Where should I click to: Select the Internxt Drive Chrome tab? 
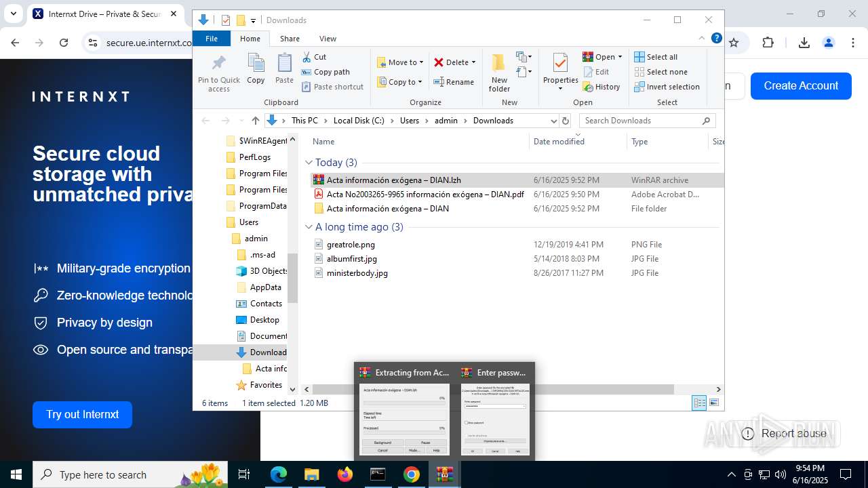click(x=105, y=14)
